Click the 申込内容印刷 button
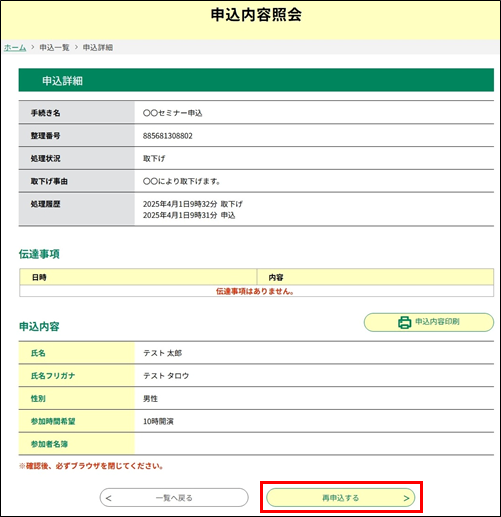 pos(429,322)
